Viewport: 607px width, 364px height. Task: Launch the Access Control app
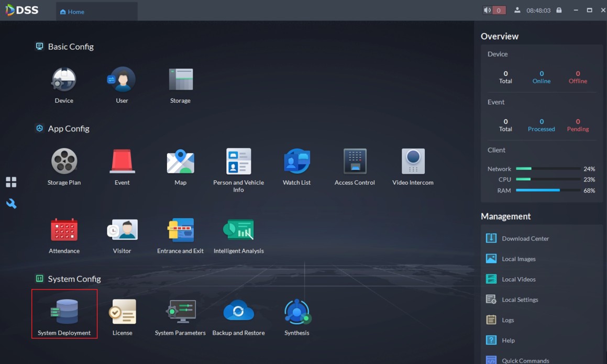[x=355, y=162]
